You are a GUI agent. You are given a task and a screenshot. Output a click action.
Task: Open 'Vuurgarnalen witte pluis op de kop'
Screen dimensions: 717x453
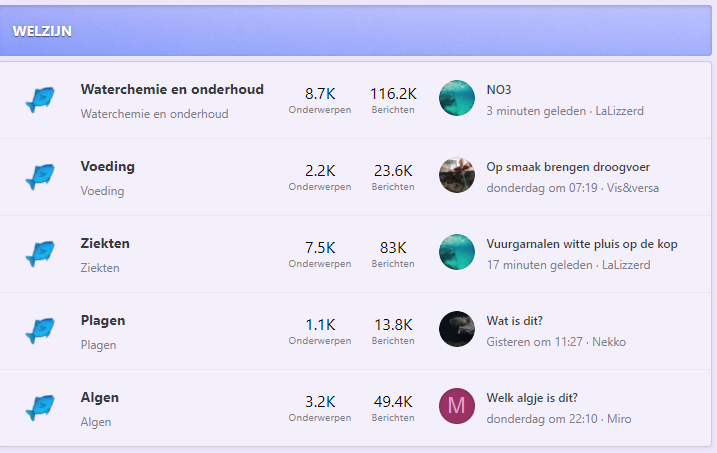[x=582, y=244]
